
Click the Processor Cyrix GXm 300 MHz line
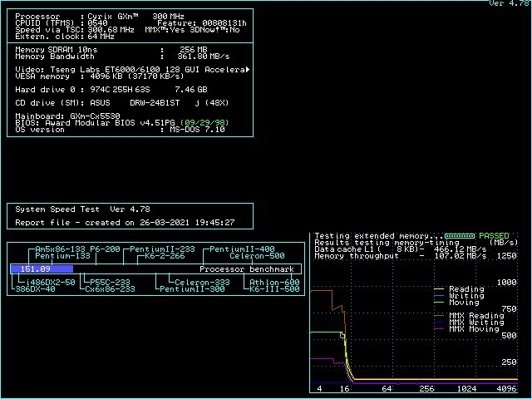coord(100,17)
